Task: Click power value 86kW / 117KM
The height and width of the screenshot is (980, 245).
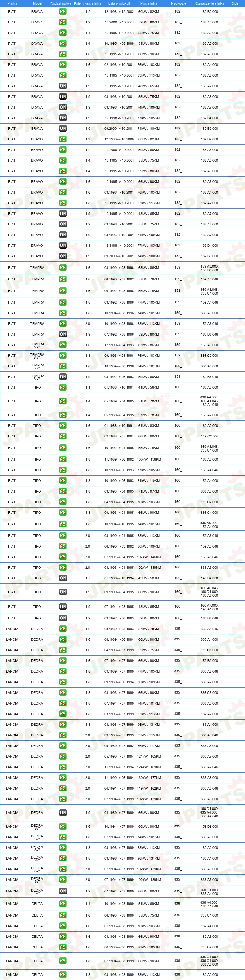Action: (x=149, y=746)
